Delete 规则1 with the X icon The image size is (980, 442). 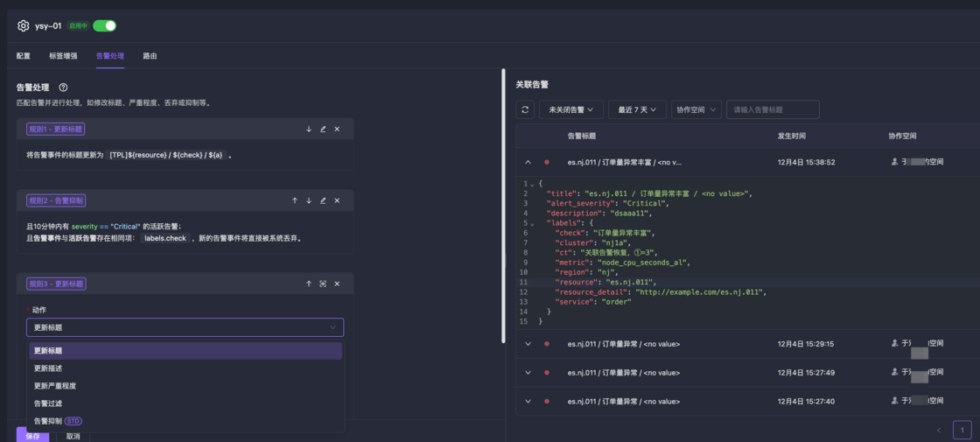(x=337, y=130)
